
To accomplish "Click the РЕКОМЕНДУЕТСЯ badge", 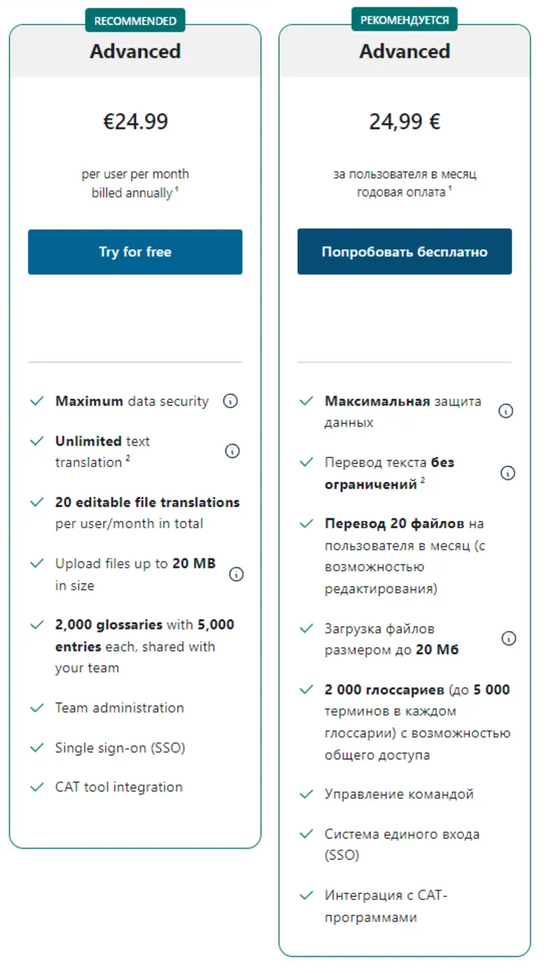I will pyautogui.click(x=405, y=20).
